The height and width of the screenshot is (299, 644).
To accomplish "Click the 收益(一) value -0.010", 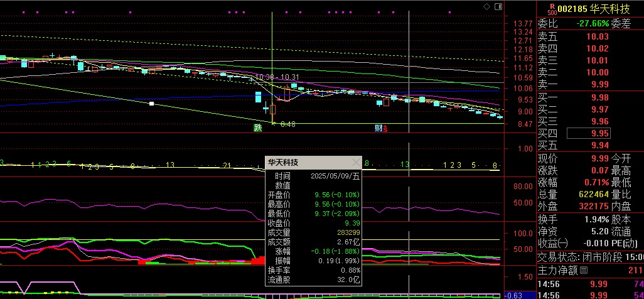I will 596,244.
